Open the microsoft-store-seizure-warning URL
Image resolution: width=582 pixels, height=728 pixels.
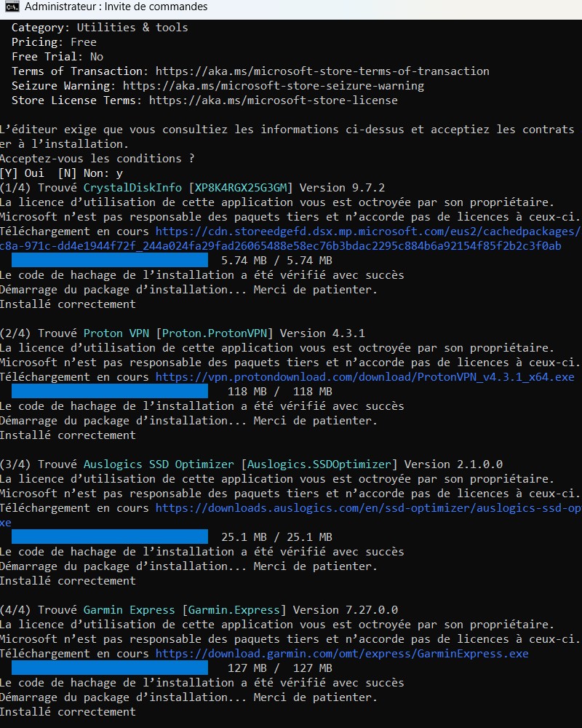[x=273, y=86]
